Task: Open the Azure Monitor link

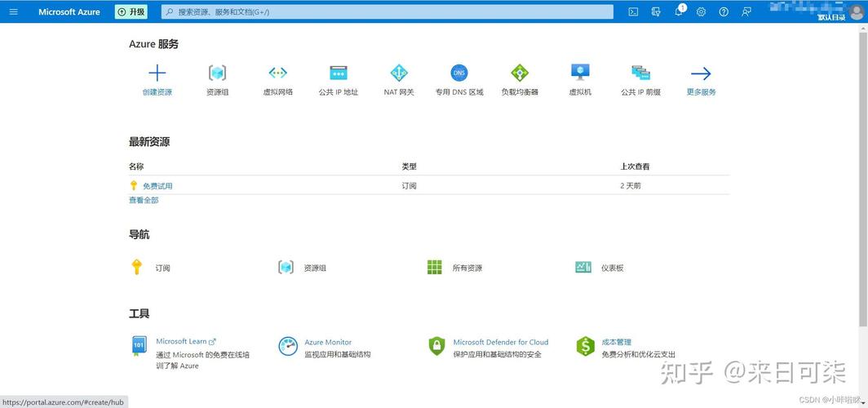Action: [x=328, y=343]
